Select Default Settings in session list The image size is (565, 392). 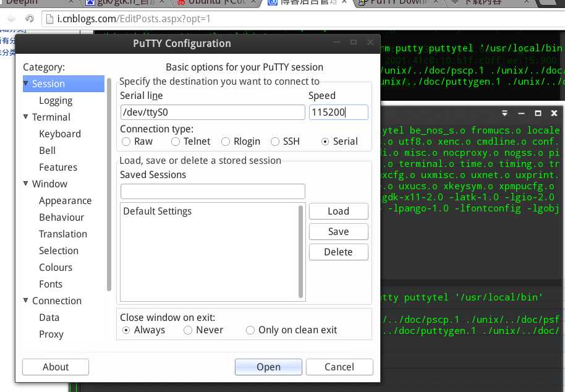[x=158, y=211]
